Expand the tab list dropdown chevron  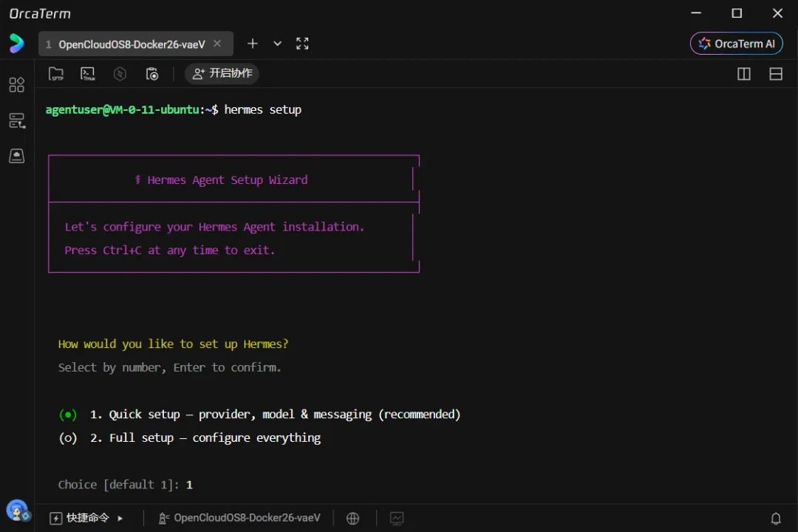coord(277,44)
